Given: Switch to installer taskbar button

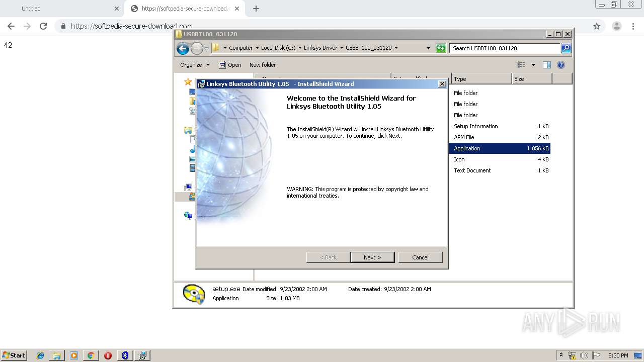Looking at the screenshot, I should click(142, 355).
